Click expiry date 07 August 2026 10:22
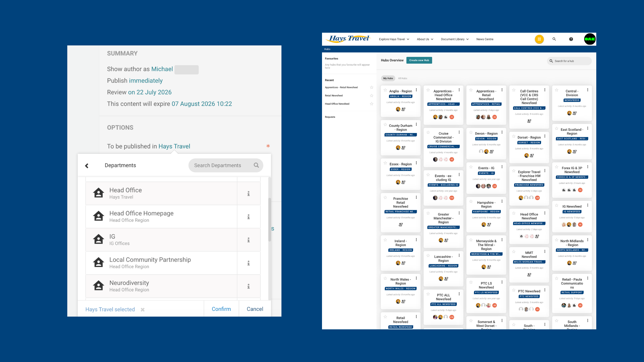This screenshot has height=362, width=644. pos(202,104)
